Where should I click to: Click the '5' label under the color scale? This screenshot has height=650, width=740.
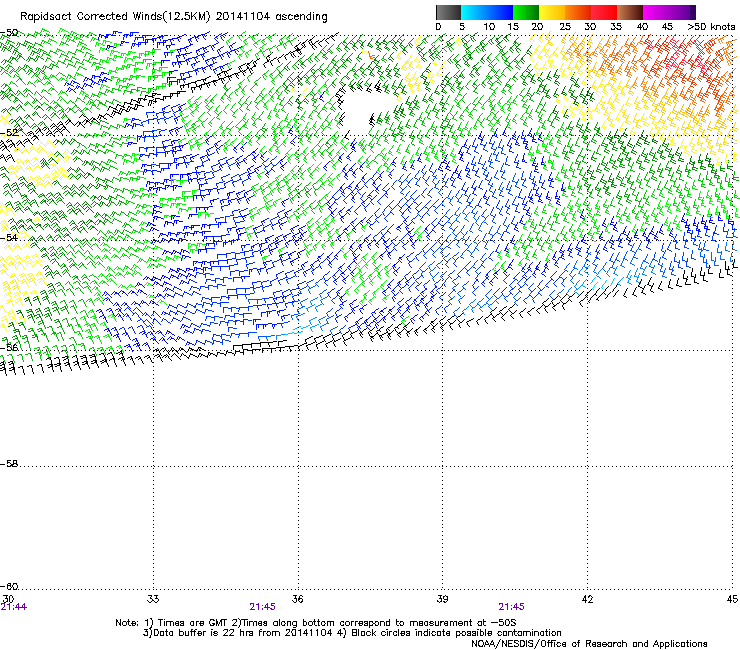click(x=462, y=27)
